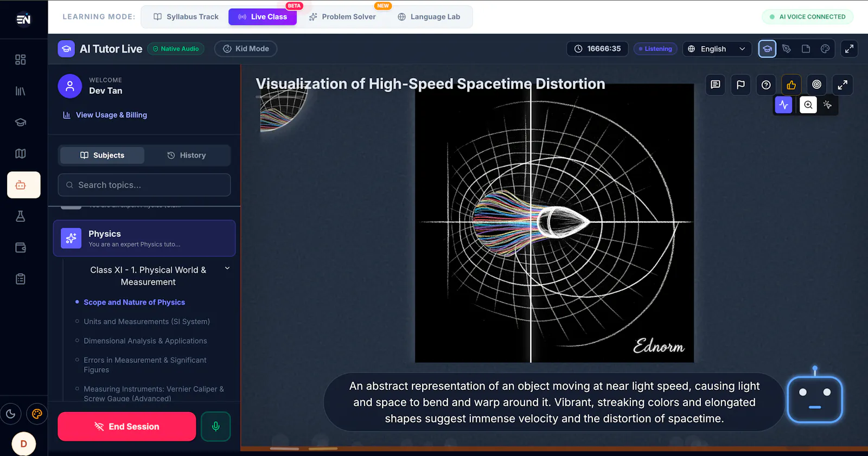Select the sparkle pointer cursor tool
Image resolution: width=868 pixels, height=456 pixels.
[827, 105]
